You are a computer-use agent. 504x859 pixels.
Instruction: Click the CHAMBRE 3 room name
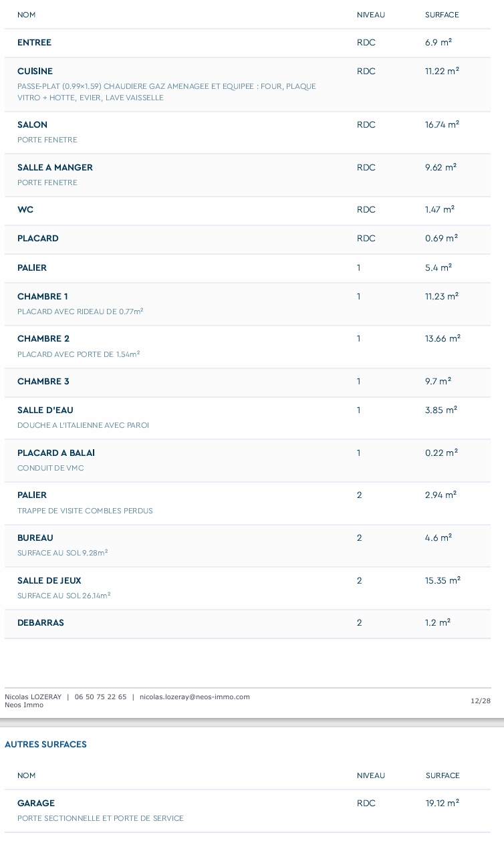(43, 382)
